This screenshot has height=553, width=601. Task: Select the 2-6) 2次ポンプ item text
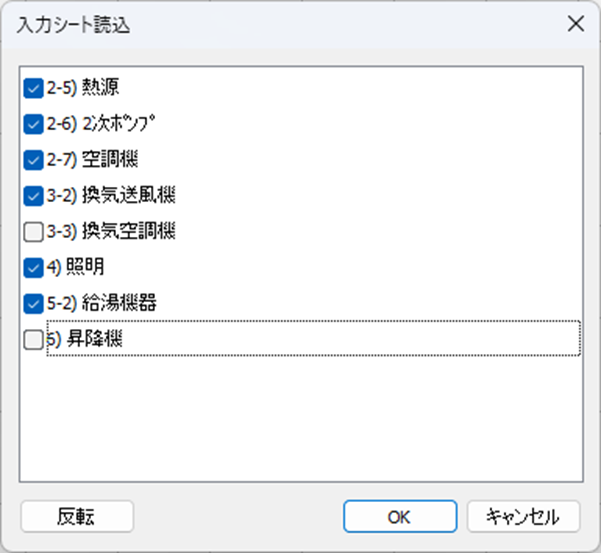coord(101,123)
